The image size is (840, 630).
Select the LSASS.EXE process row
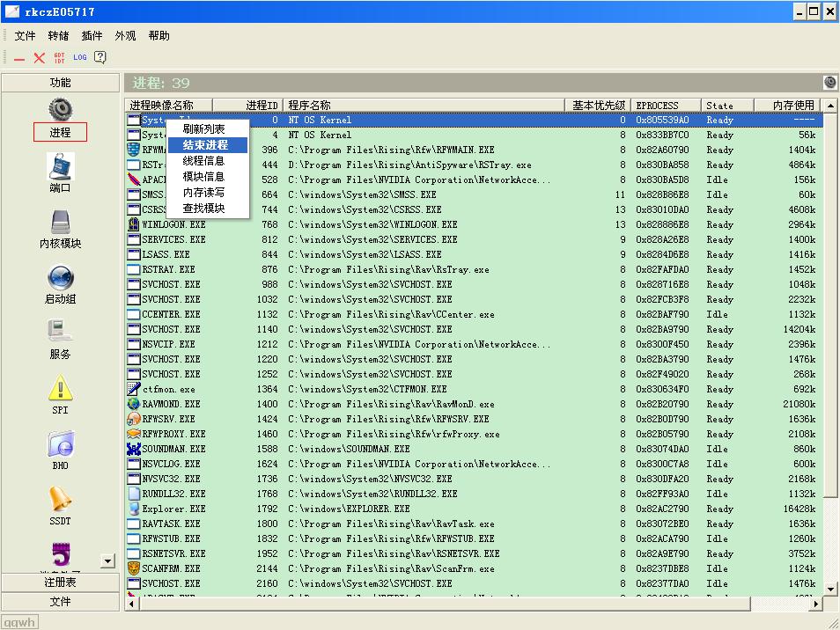click(x=474, y=255)
